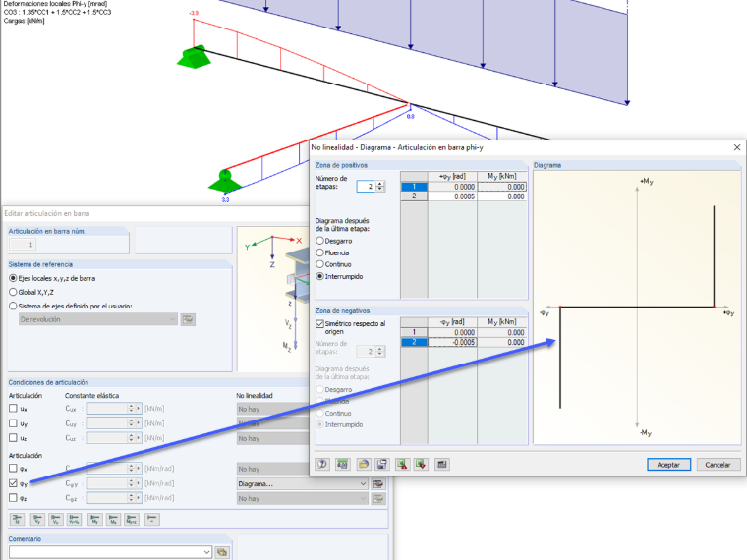This screenshot has width=747, height=560.
Task: Edit the φy nonlinearity diagram icon
Action: point(378,483)
